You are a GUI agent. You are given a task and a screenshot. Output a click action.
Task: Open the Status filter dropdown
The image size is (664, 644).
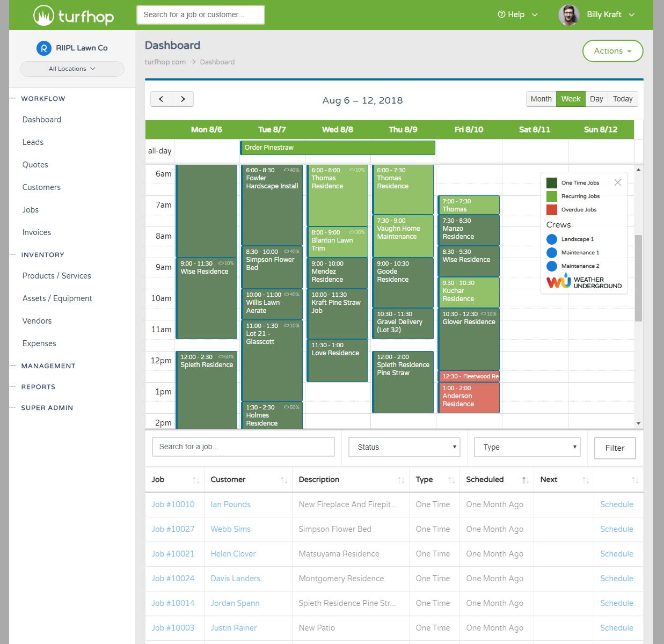coord(404,447)
